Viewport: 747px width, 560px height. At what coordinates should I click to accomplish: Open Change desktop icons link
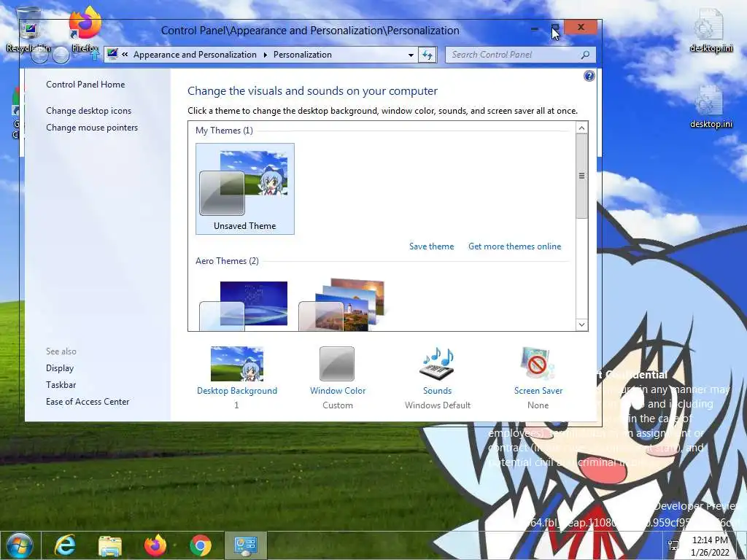click(88, 111)
